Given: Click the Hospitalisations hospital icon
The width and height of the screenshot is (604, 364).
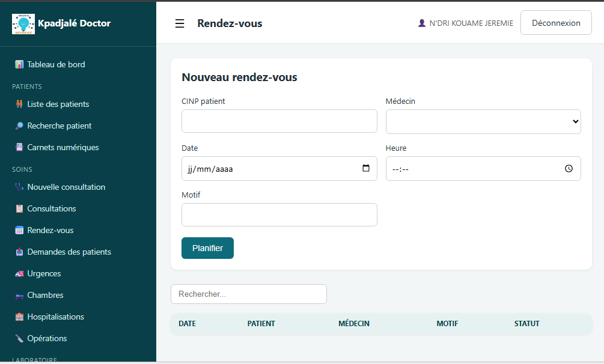Looking at the screenshot, I should pos(19,317).
